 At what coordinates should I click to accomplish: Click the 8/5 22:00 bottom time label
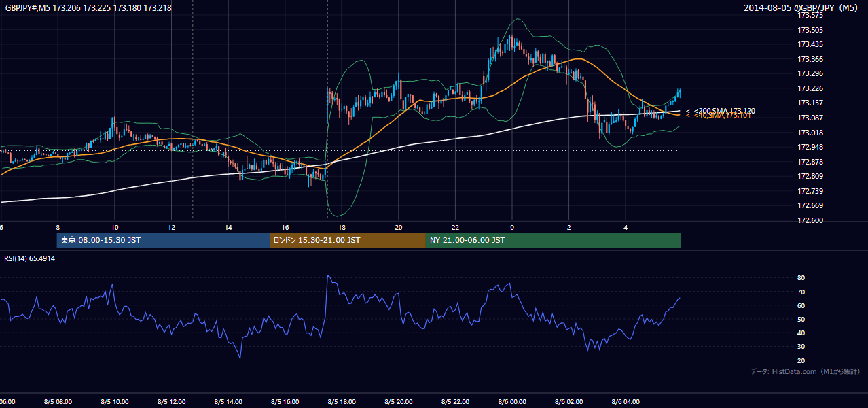click(455, 401)
